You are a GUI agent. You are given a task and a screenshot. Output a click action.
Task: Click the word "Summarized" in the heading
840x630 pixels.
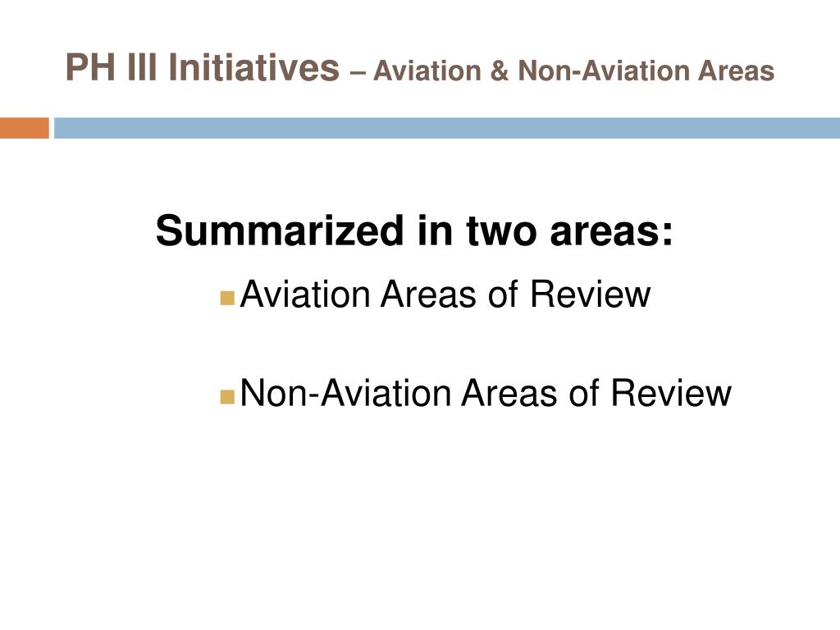pos(279,231)
